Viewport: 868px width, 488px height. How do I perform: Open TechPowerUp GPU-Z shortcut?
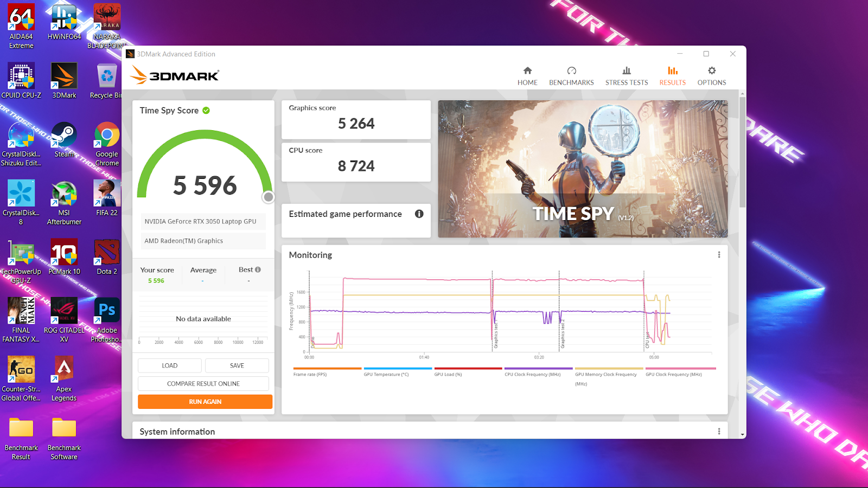[x=21, y=261]
